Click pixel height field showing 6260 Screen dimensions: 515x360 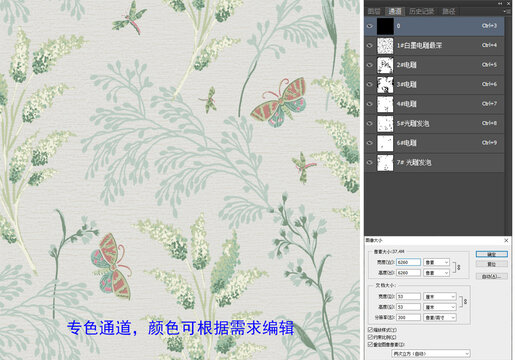(x=408, y=273)
